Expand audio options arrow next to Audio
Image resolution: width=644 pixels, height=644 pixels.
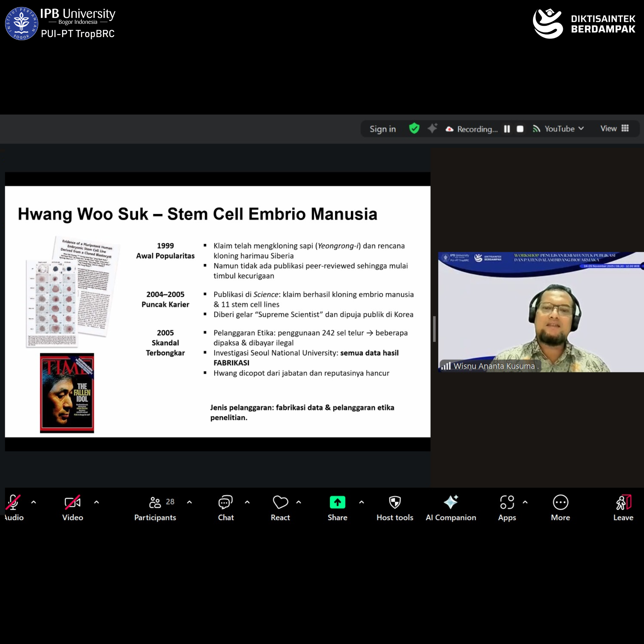[34, 502]
